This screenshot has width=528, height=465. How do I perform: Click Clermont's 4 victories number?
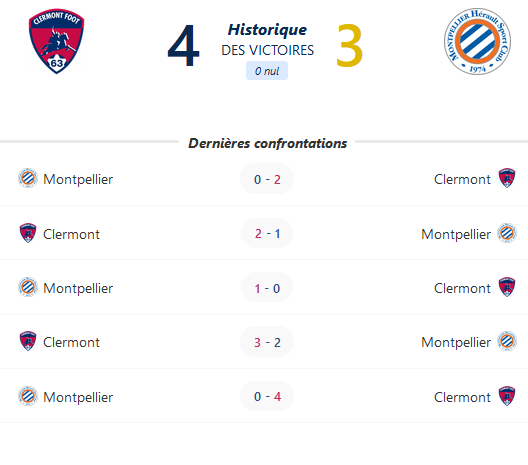pyautogui.click(x=184, y=46)
